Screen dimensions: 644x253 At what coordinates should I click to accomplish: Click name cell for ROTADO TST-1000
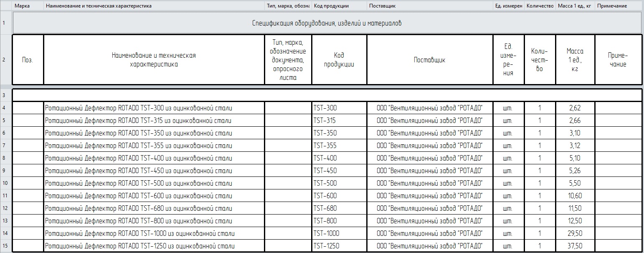(x=154, y=233)
